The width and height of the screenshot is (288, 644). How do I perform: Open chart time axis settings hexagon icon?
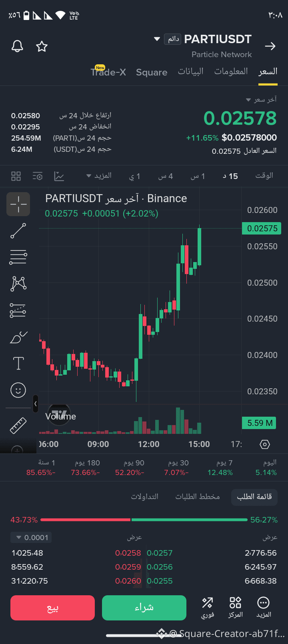[x=265, y=444]
